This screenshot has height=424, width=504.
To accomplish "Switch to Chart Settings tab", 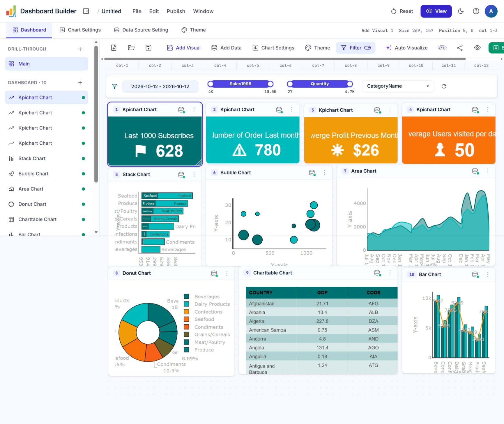I will pyautogui.click(x=80, y=30).
